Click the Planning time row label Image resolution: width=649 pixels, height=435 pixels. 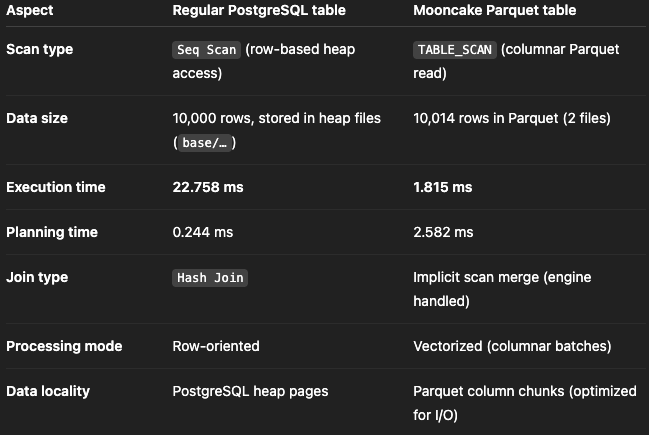[52, 232]
